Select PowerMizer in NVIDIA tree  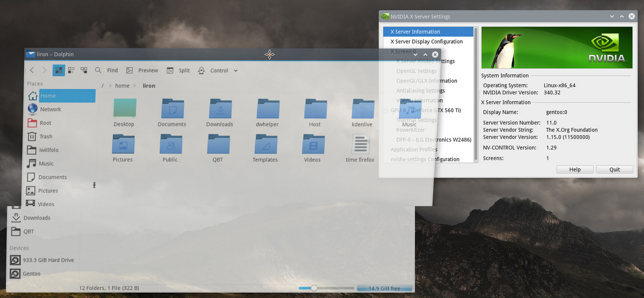[410, 130]
